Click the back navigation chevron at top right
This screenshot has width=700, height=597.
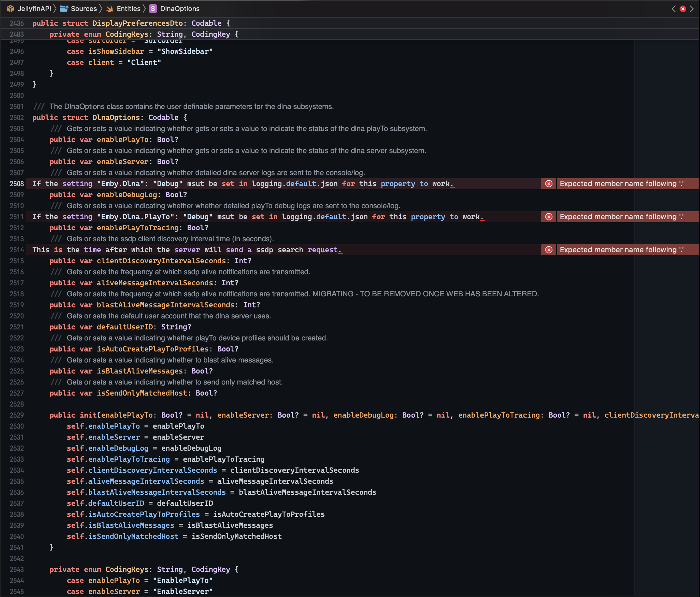tap(673, 9)
